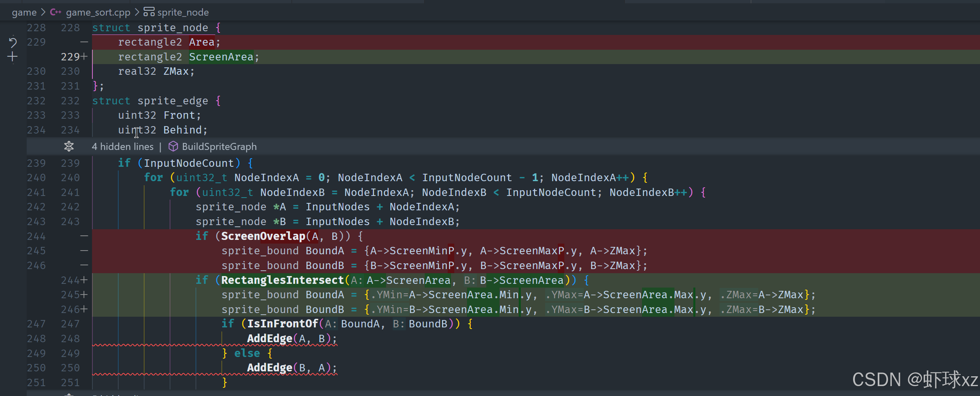Click line number 244 in left gutter
Image resolution: width=980 pixels, height=396 pixels.
point(37,237)
